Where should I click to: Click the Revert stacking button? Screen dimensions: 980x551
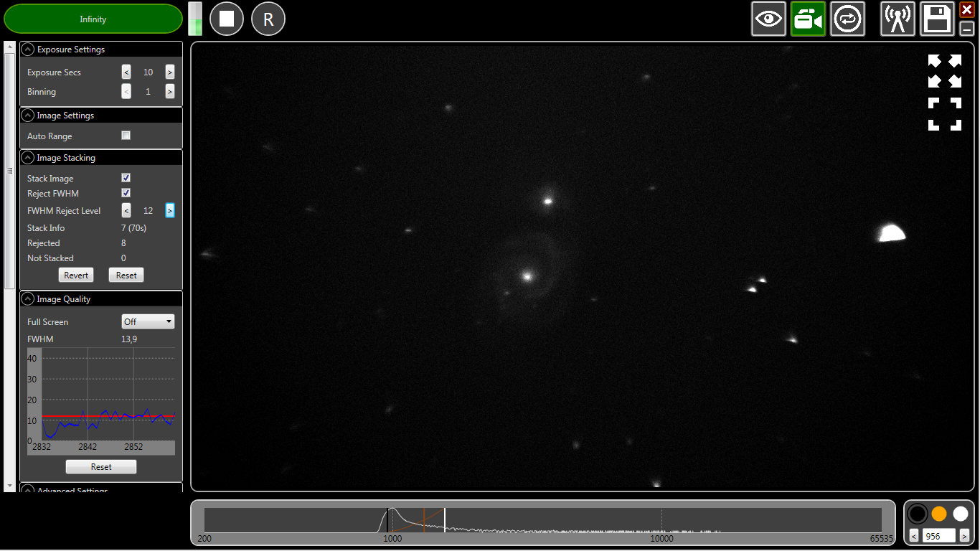pos(75,275)
